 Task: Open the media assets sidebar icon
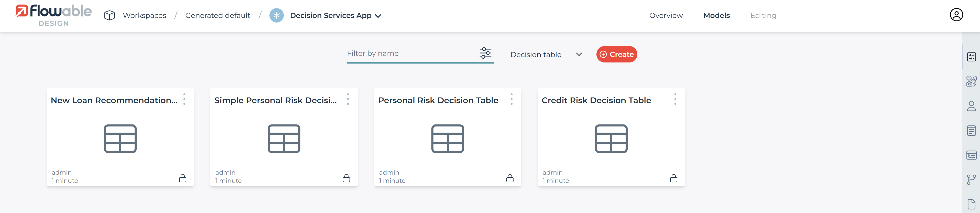click(971, 81)
